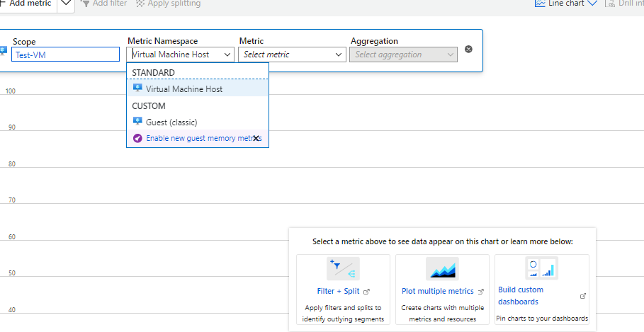Click the Drill into button

[x=624, y=4]
